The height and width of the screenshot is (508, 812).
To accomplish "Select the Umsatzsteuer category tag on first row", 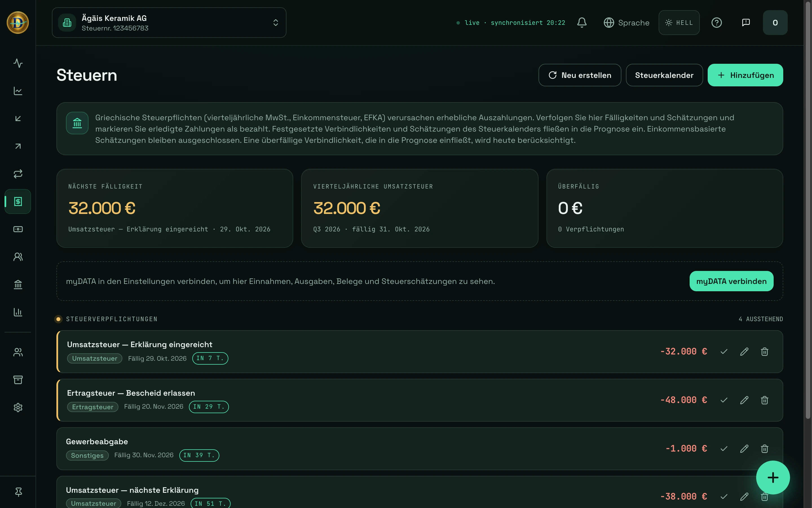I will (95, 358).
